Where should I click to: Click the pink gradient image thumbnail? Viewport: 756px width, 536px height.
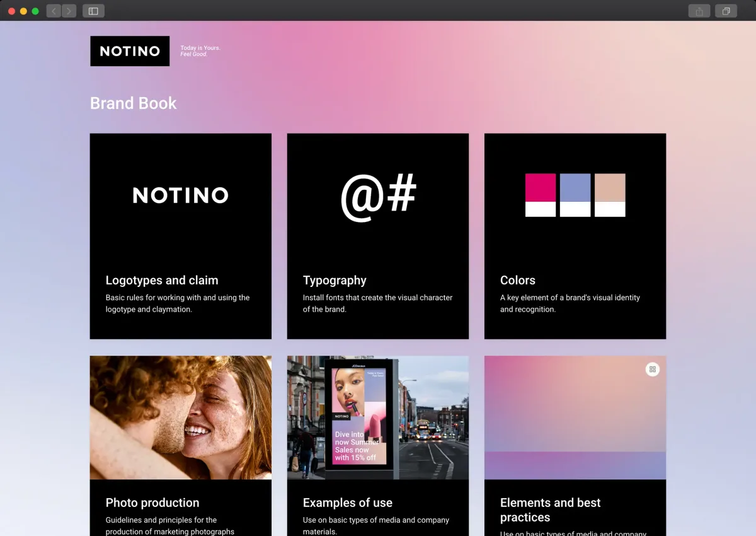pyautogui.click(x=575, y=417)
